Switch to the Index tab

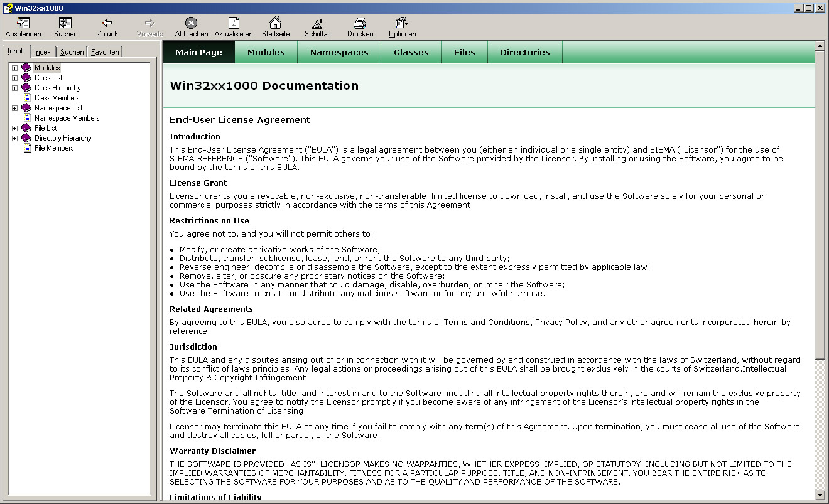click(43, 52)
